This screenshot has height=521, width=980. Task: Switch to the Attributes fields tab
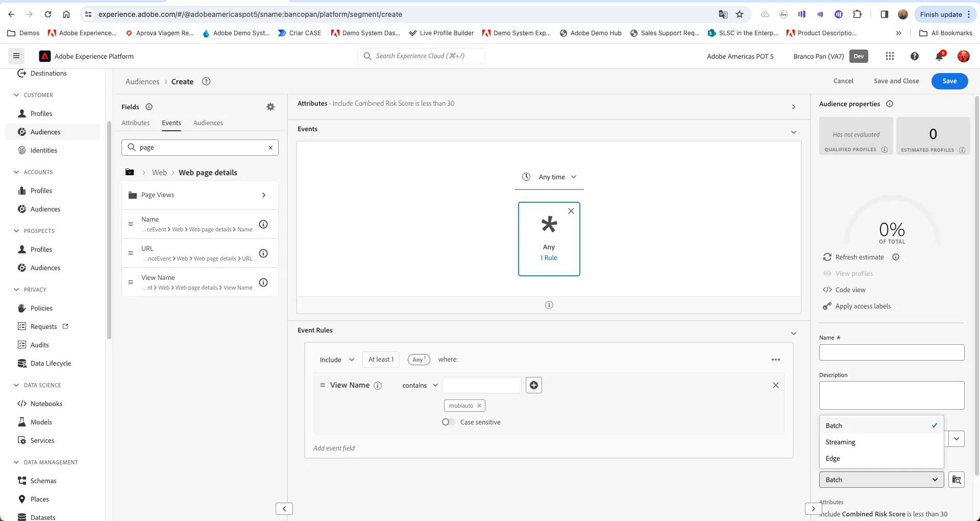click(x=136, y=123)
